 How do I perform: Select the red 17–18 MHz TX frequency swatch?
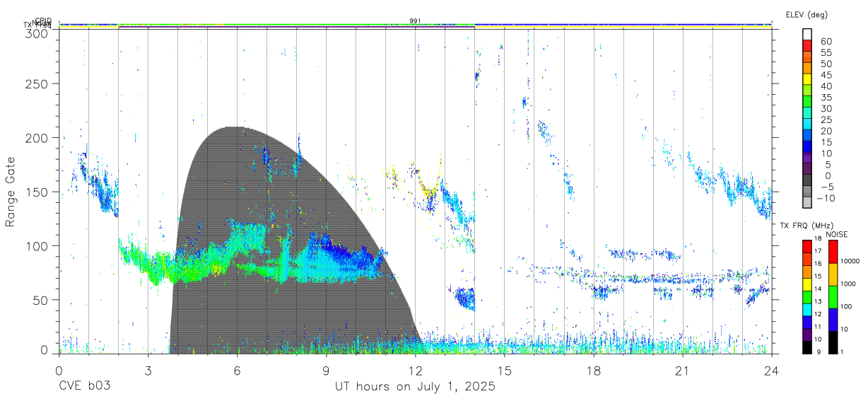click(807, 247)
